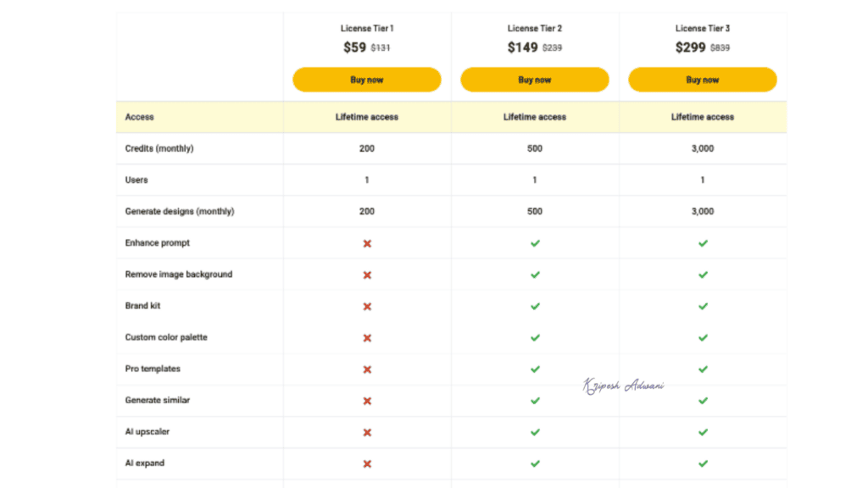Click the checkmark for Remove image background, Tier 2
Viewport: 868px width, 488px height.
(x=534, y=274)
